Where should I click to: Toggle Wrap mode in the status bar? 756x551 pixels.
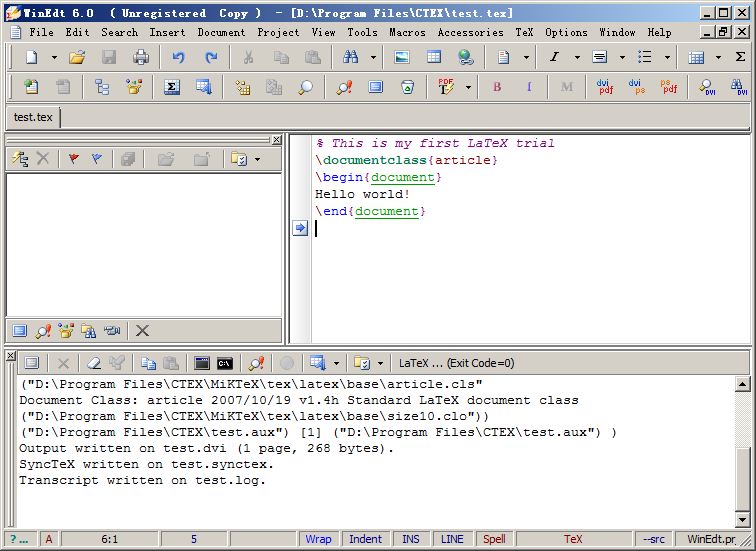(319, 539)
